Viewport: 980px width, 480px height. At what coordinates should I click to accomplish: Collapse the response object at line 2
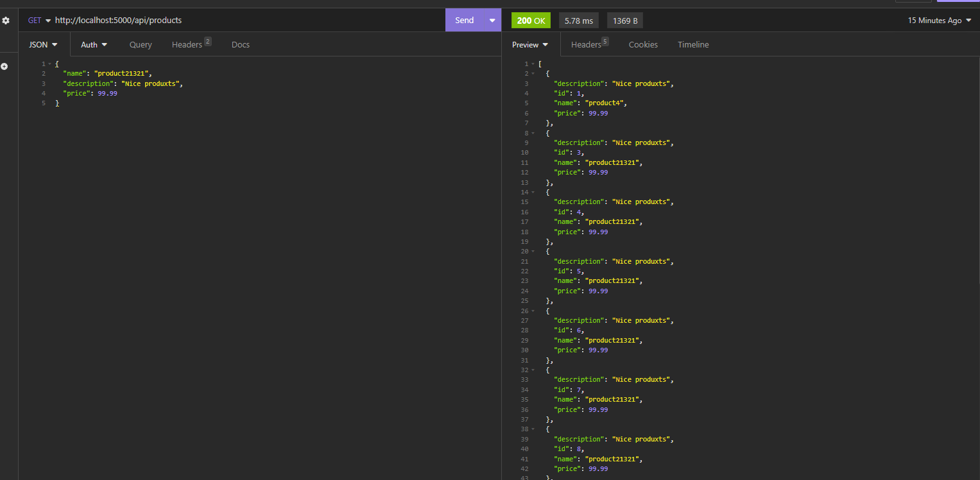point(533,74)
